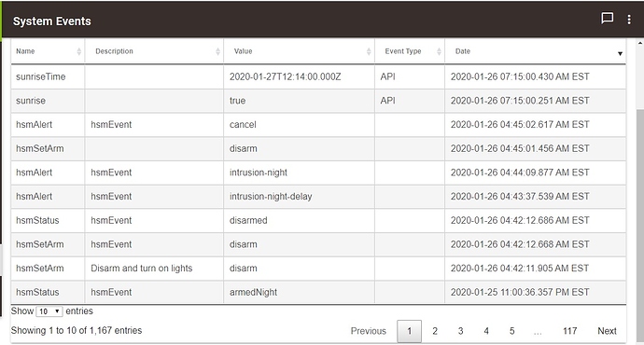
Task: Click date 2020-01-26 04:42:12.686 AM EST
Action: tap(520, 220)
